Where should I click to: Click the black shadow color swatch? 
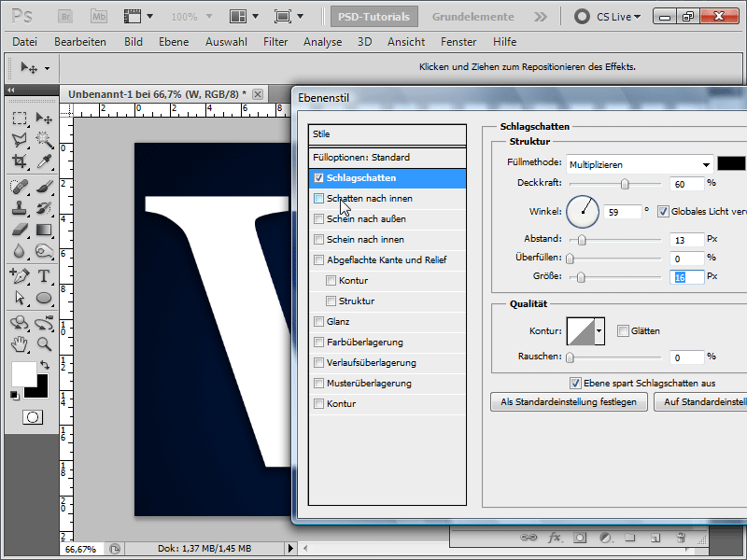731,164
